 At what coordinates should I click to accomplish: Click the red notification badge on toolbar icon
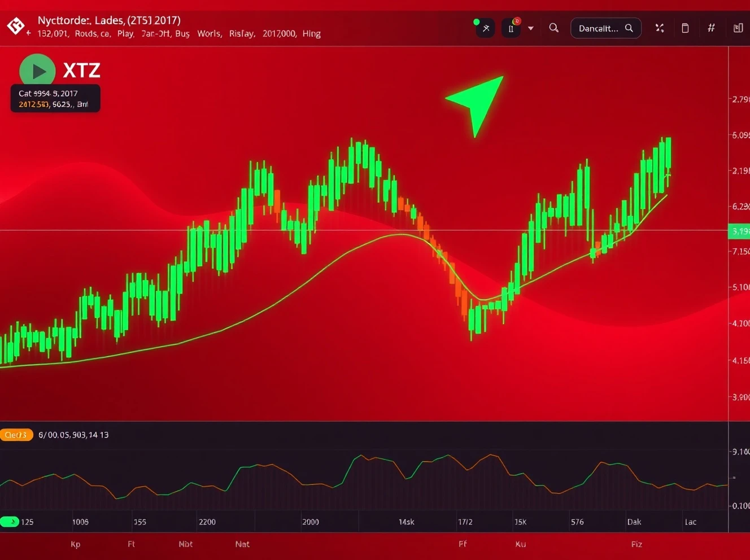point(517,20)
